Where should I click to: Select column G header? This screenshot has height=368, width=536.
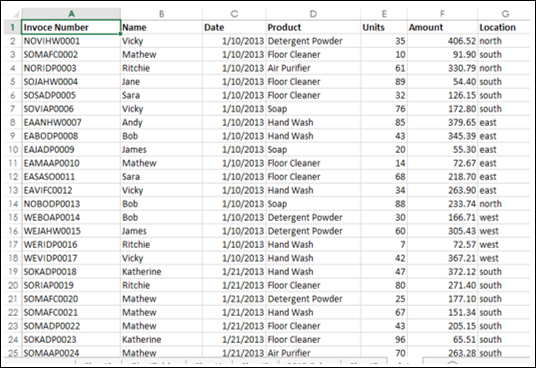pos(505,14)
